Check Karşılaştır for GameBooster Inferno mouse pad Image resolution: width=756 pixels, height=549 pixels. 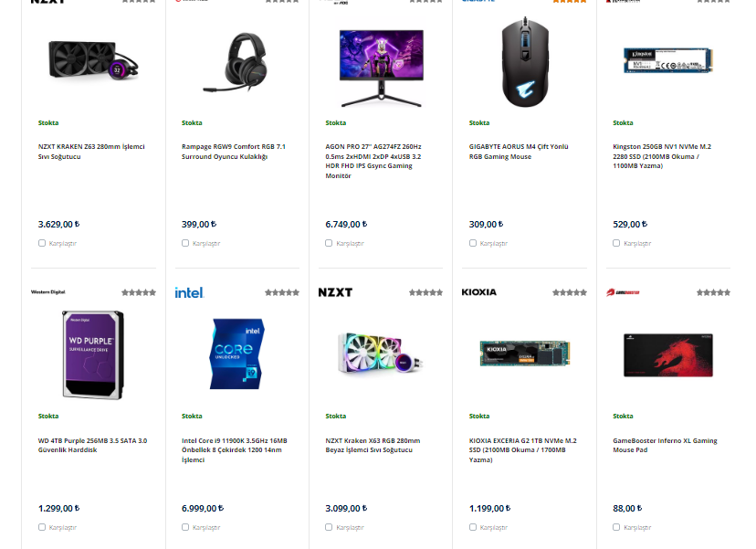(x=616, y=527)
